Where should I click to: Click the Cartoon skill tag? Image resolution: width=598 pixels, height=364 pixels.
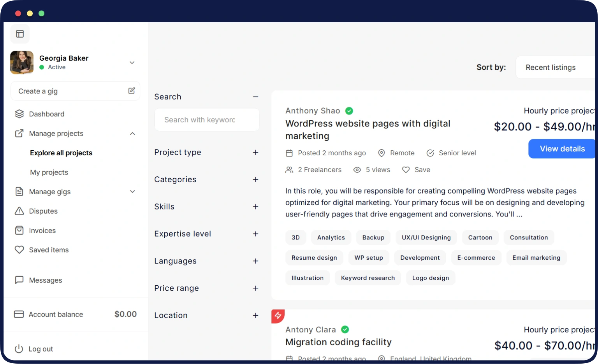tap(480, 237)
